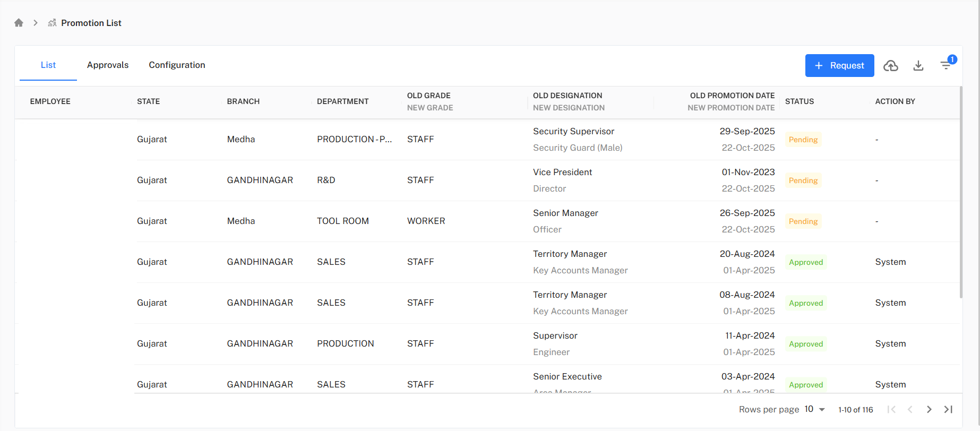
Task: Jump to the last page
Action: (x=948, y=409)
